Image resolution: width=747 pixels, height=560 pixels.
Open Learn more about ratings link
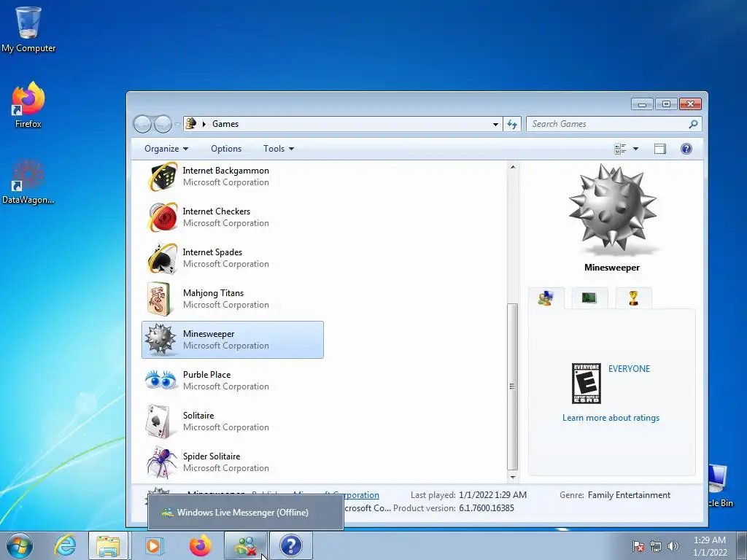[611, 418]
